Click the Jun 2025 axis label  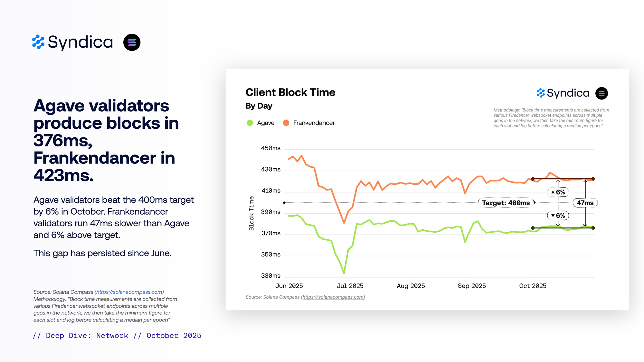289,286
